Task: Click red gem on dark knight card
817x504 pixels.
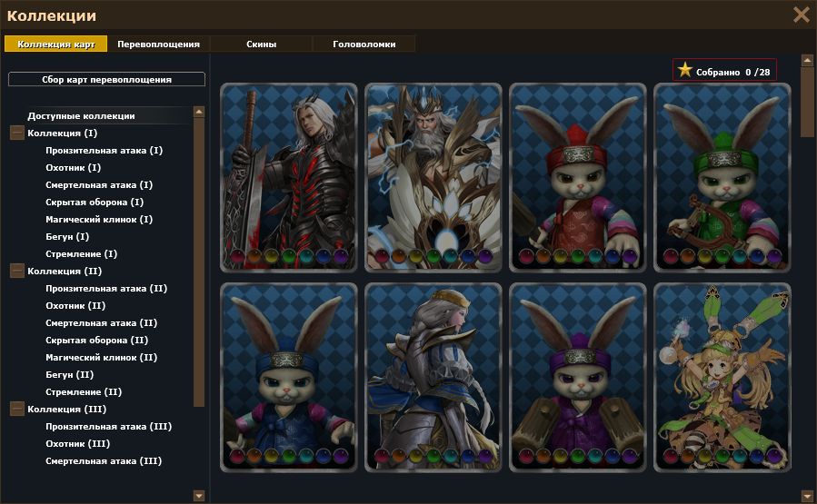Action: tap(237, 256)
